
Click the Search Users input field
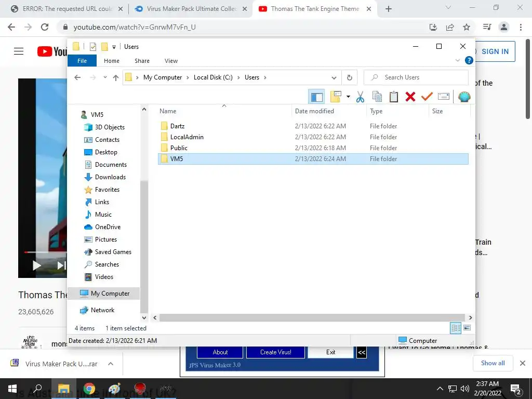(x=416, y=77)
